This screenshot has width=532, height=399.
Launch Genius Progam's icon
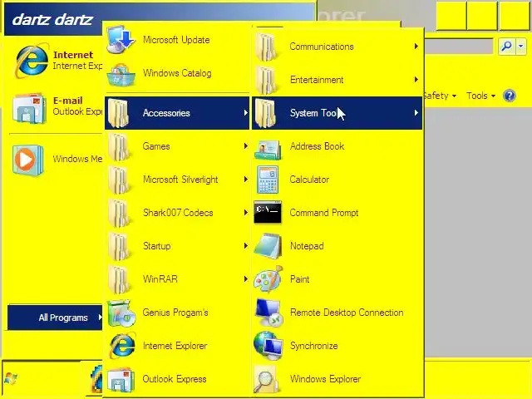coord(121,313)
